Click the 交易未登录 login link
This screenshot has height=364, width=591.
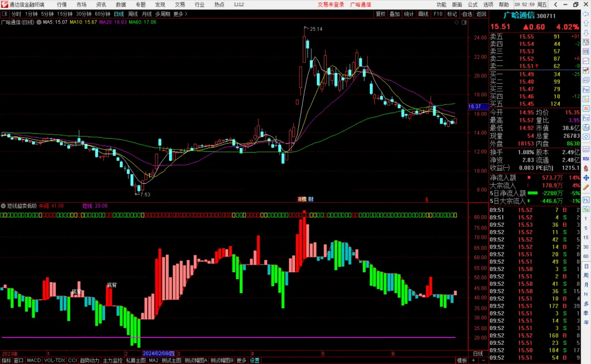[331, 4]
